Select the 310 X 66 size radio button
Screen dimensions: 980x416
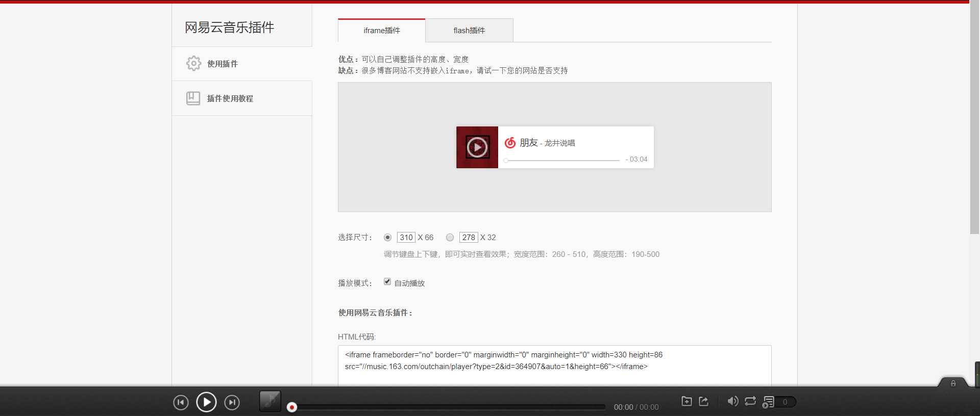point(388,237)
